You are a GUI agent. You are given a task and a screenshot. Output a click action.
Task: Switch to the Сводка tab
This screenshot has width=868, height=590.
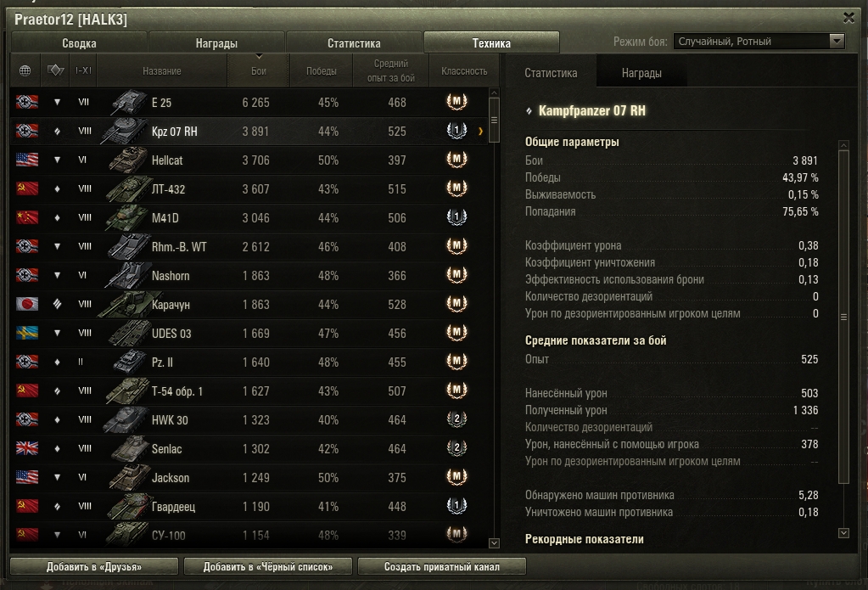[x=79, y=43]
